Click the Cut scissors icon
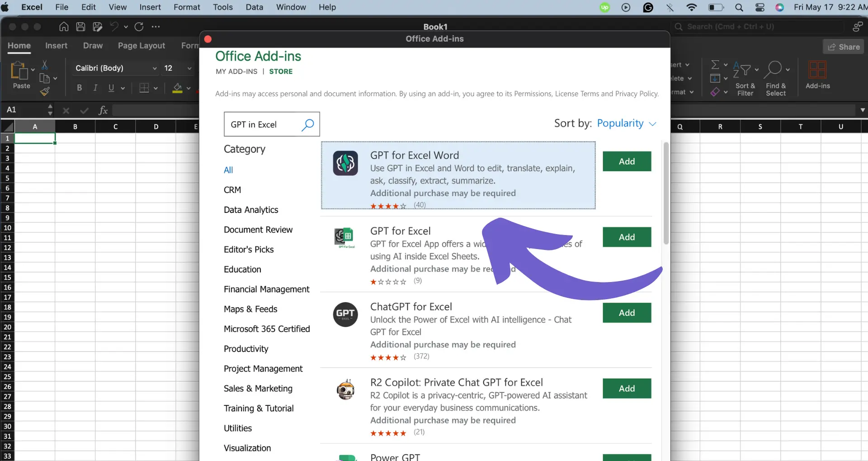 click(x=46, y=66)
